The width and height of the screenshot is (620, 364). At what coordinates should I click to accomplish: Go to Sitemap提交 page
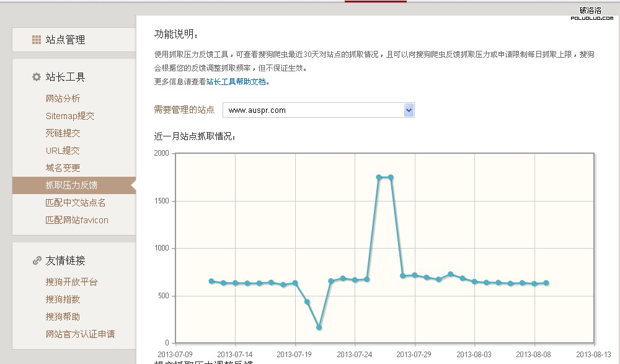pyautogui.click(x=70, y=116)
